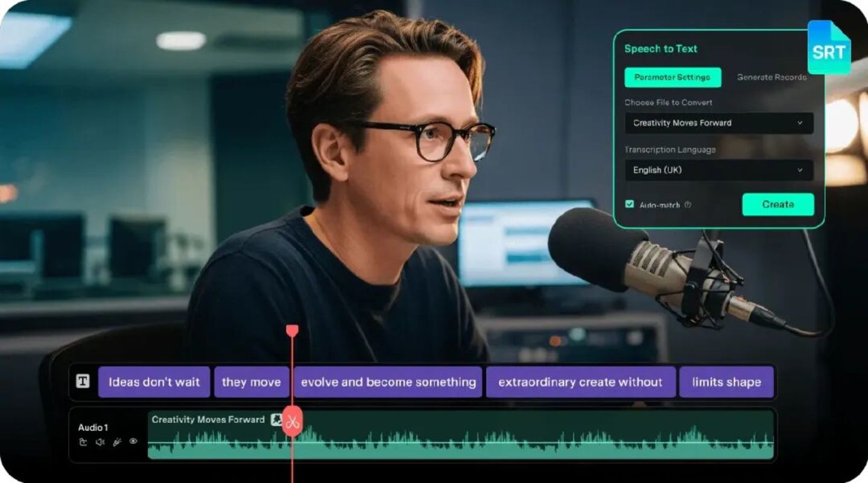Click the Create button

click(778, 204)
